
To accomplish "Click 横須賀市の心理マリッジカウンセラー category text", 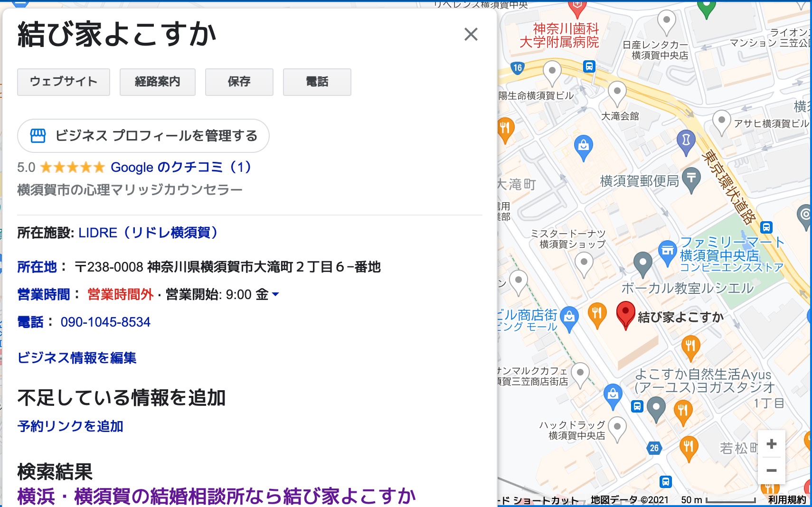I will pos(130,190).
